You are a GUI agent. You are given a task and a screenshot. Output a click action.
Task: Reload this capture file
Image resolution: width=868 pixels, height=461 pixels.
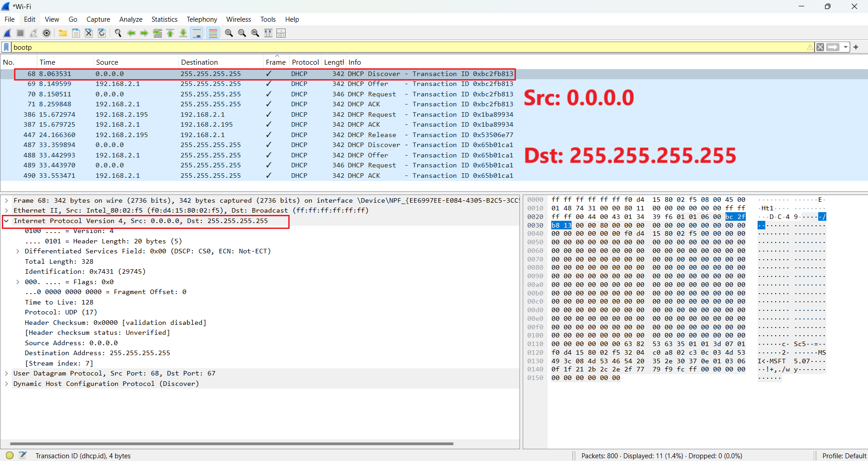point(102,33)
